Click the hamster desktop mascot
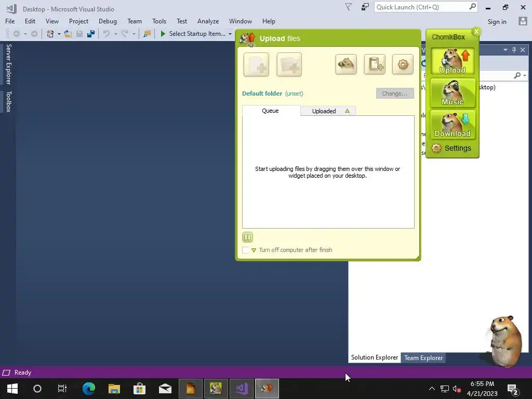Viewport: 532px width, 399px height. tap(505, 341)
